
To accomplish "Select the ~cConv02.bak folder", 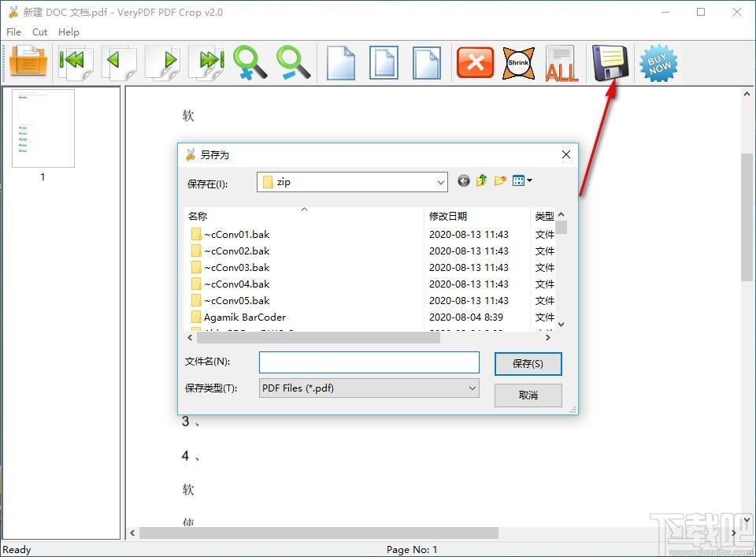I will point(230,251).
